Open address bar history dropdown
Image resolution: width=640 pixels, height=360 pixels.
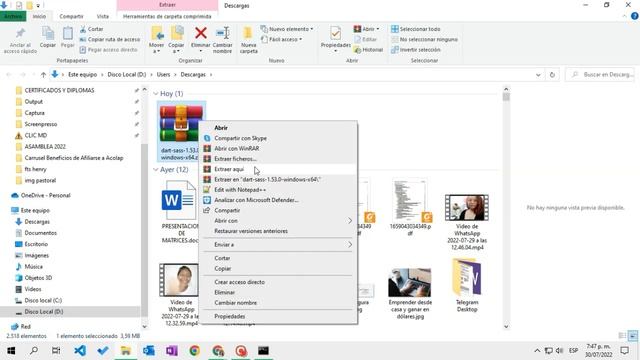pos(538,75)
